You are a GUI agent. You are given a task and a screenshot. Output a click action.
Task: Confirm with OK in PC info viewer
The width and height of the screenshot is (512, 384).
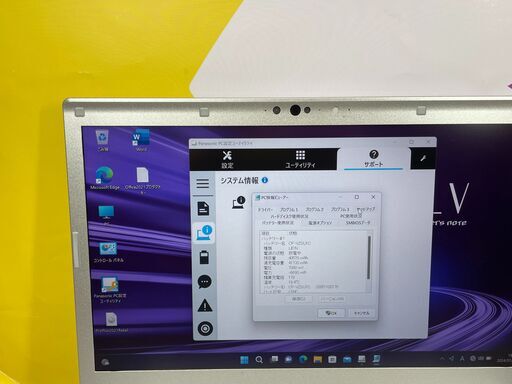(x=331, y=313)
